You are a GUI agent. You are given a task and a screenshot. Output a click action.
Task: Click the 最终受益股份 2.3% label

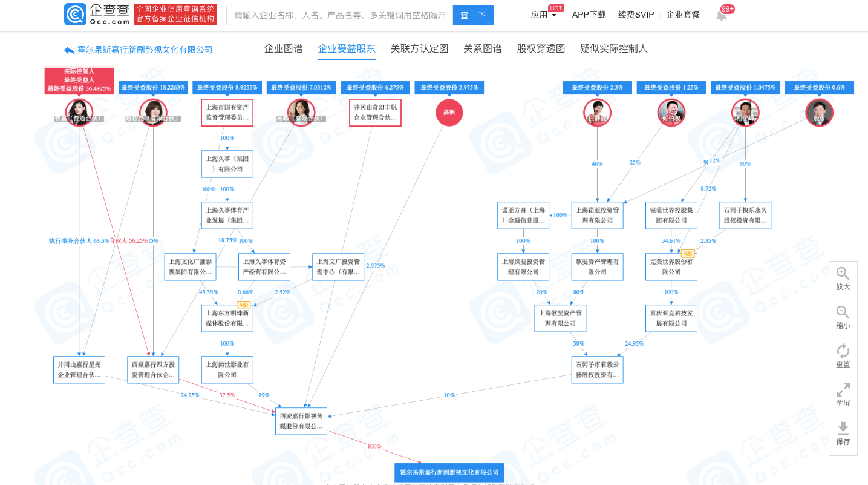pyautogui.click(x=598, y=88)
